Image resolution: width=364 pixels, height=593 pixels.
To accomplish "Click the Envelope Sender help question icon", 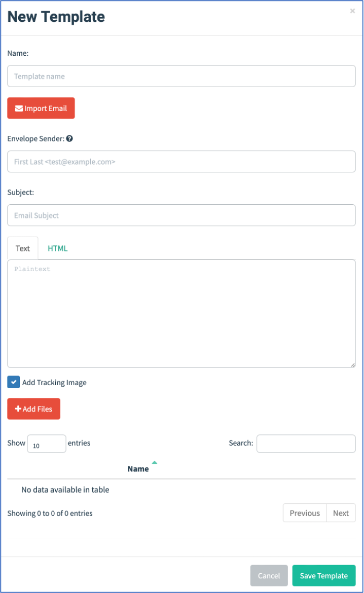I will click(69, 139).
